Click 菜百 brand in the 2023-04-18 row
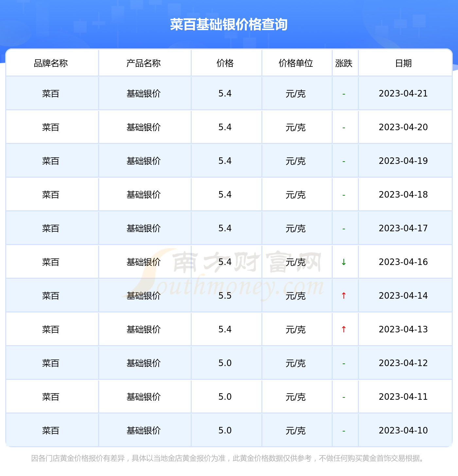 (x=51, y=195)
